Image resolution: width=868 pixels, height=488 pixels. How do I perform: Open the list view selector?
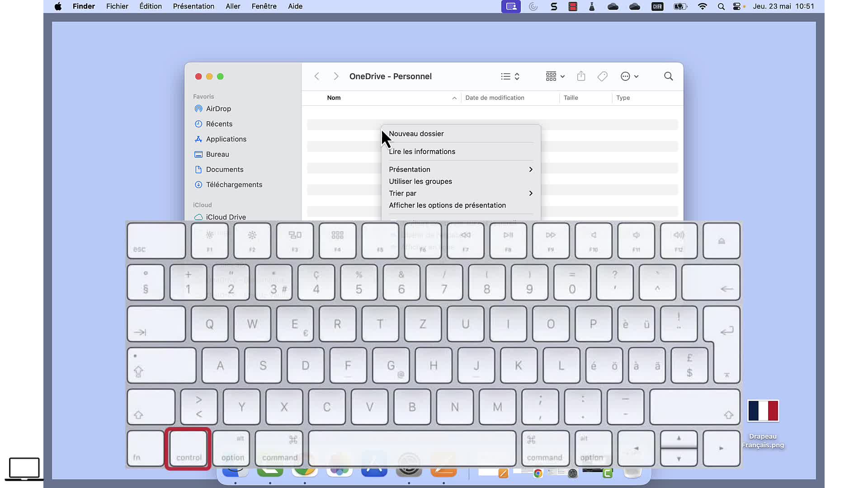point(510,76)
